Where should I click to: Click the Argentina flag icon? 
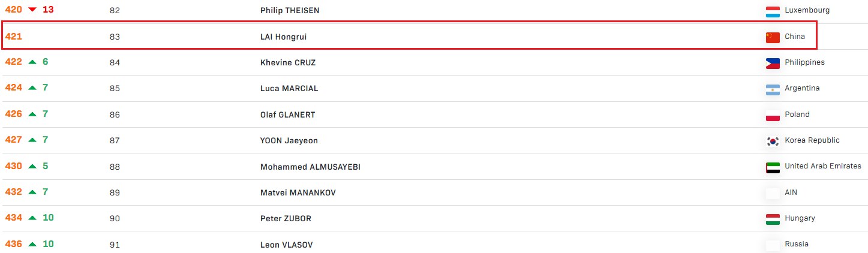coord(773,90)
